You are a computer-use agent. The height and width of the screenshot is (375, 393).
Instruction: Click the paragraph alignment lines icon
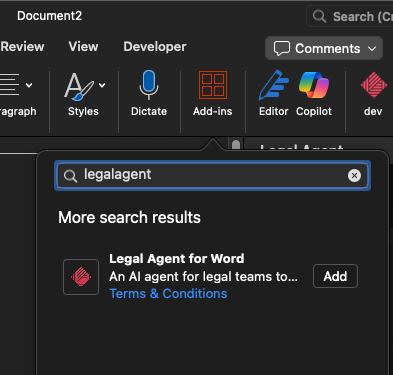(x=10, y=85)
